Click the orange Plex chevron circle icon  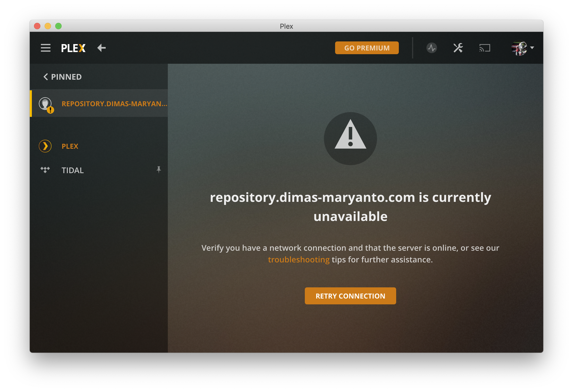coord(45,146)
